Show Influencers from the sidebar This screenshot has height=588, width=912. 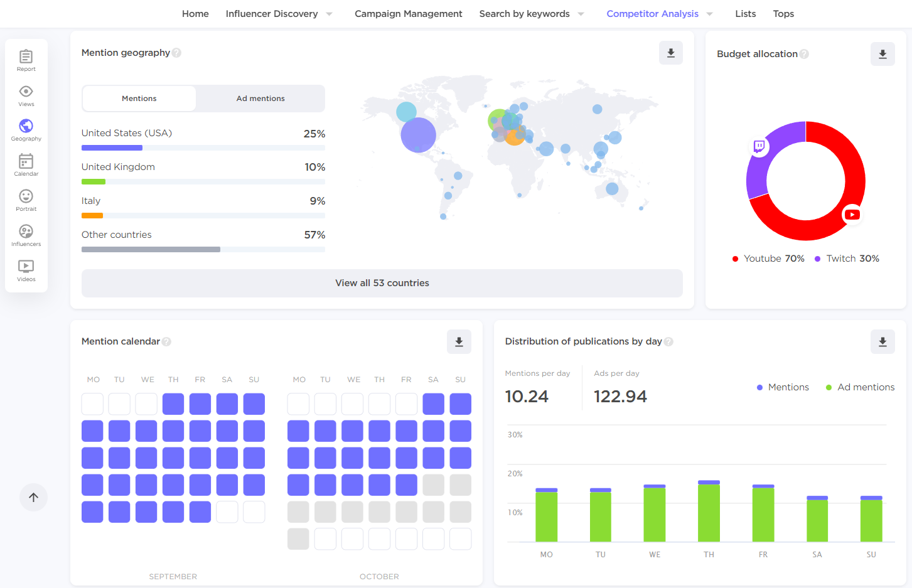(26, 235)
